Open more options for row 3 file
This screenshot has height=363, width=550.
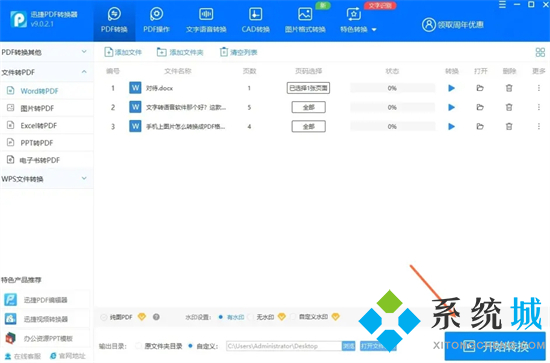[539, 126]
